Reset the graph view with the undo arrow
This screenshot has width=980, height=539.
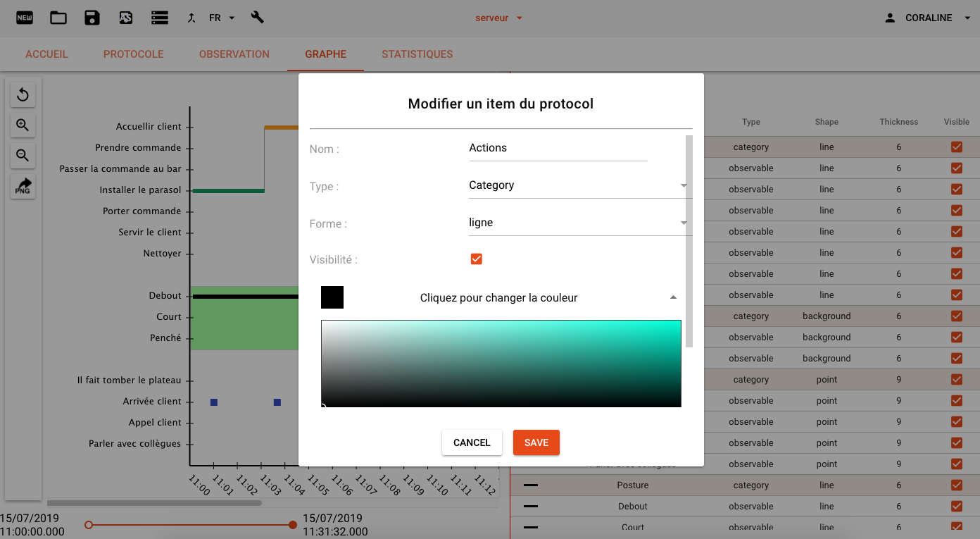pyautogui.click(x=22, y=94)
